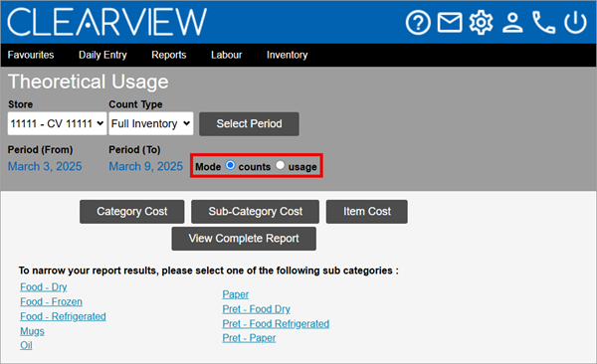Click the Item Cost button
Screen dimensions: 597x364
click(x=366, y=211)
